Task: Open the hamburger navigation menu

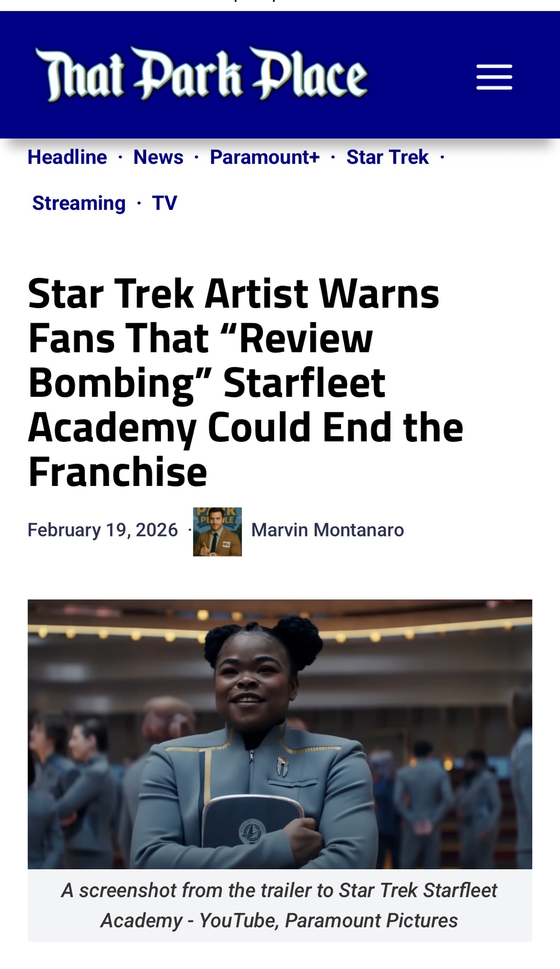Action: tap(494, 77)
